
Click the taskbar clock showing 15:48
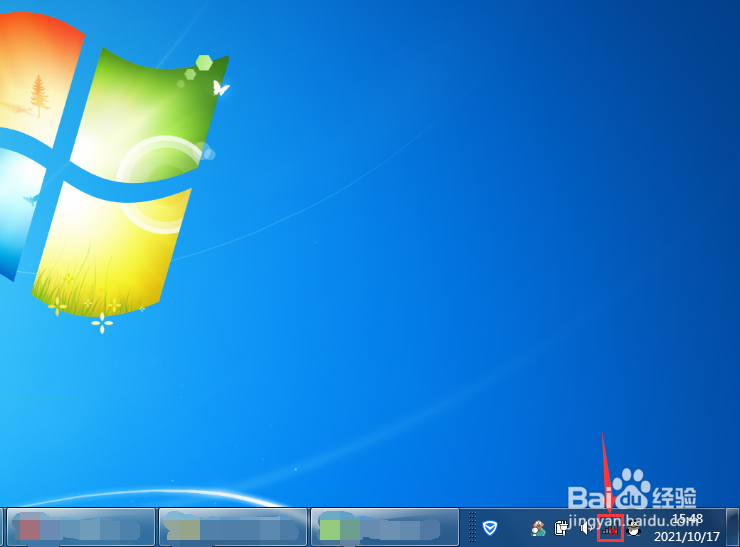click(x=687, y=519)
